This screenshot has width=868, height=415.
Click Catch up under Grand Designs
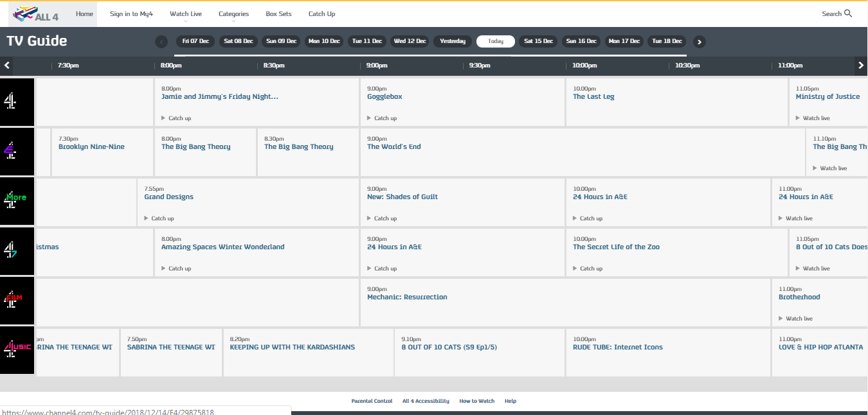(x=159, y=218)
